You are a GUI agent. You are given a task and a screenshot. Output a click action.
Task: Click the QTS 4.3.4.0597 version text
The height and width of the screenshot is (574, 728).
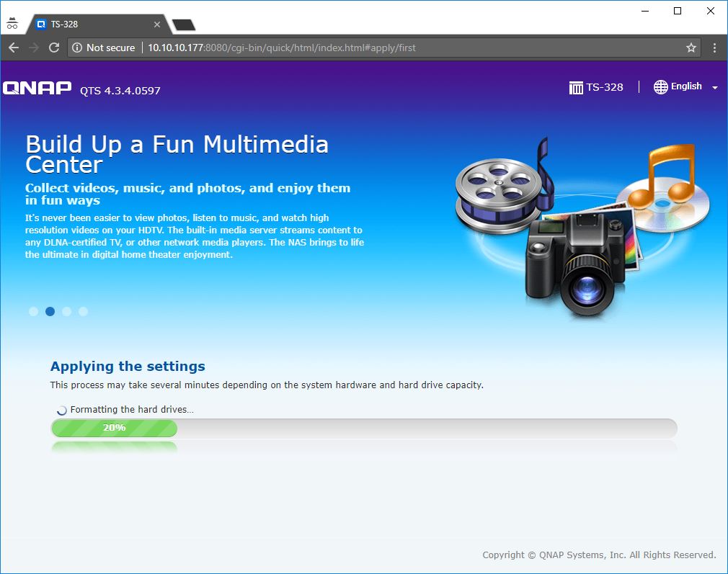click(120, 91)
